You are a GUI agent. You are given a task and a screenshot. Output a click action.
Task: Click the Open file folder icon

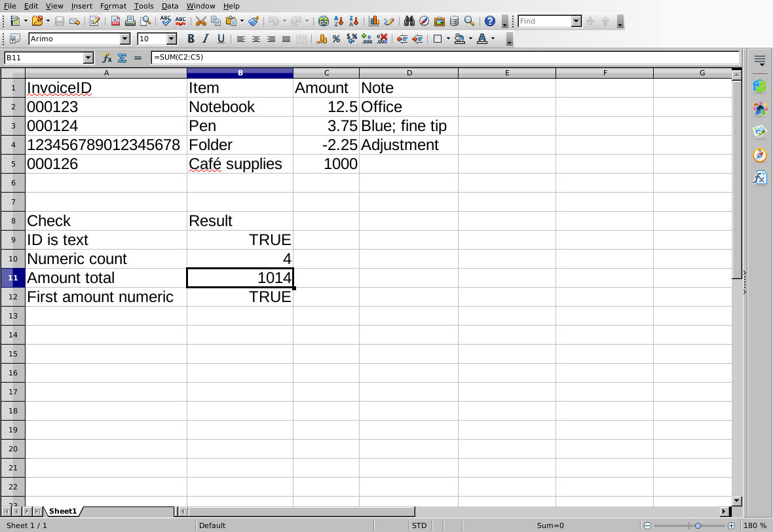(37, 21)
